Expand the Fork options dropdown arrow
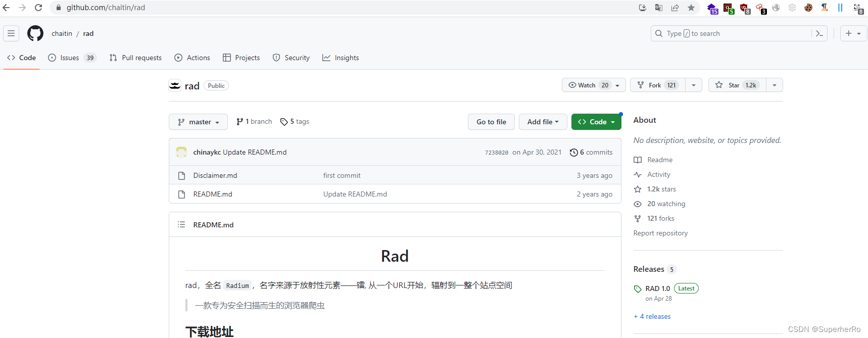This screenshot has height=338, width=868. 694,85
